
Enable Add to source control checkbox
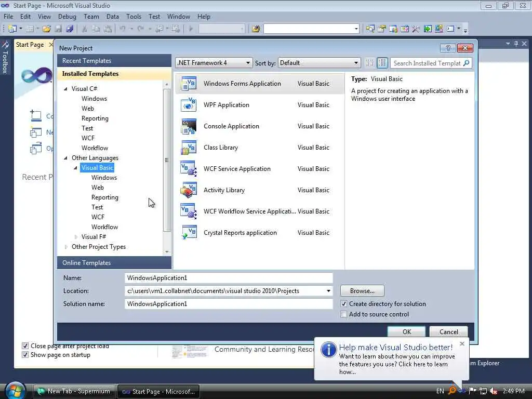tap(344, 314)
